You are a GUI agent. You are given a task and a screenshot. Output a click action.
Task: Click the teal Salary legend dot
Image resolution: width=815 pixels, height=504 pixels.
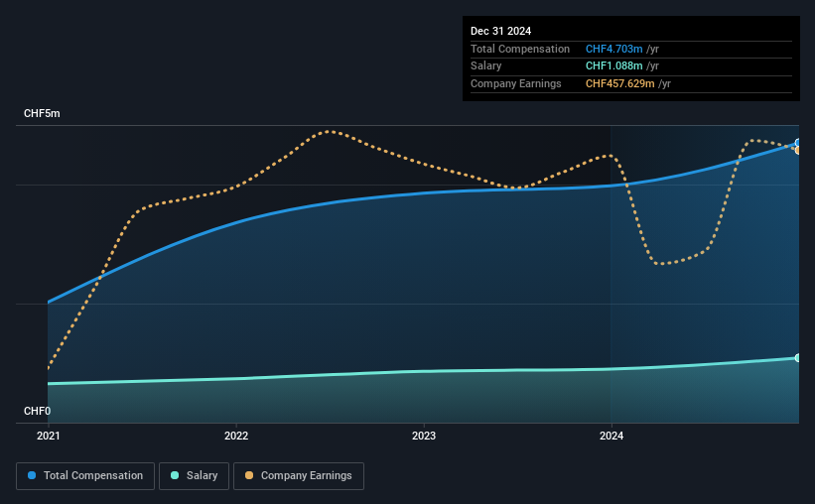pos(175,475)
